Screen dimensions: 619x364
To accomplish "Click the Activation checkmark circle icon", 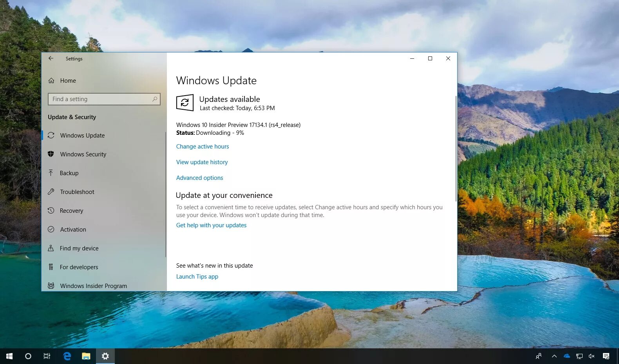I will pyautogui.click(x=51, y=229).
